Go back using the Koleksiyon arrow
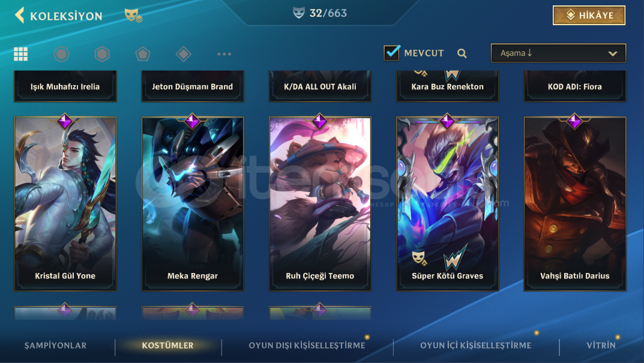This screenshot has width=644, height=363. 19,16
